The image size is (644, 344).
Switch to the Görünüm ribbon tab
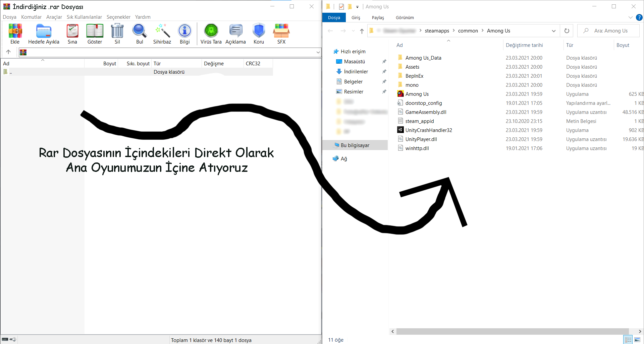pyautogui.click(x=405, y=17)
